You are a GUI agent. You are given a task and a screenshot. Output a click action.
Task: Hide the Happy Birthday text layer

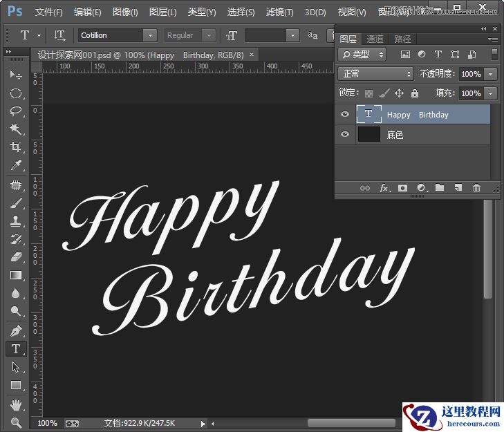click(345, 115)
